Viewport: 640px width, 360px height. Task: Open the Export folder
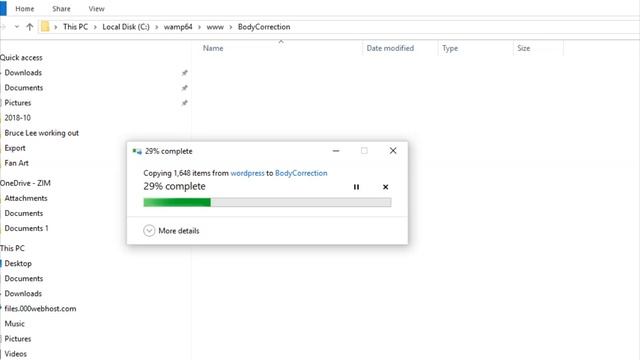(15, 148)
